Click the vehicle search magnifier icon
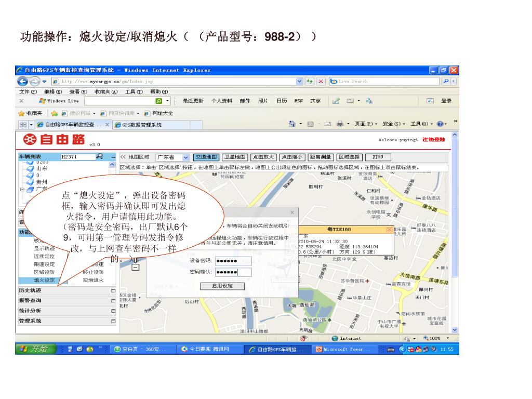The height and width of the screenshot is (399, 532). click(x=99, y=156)
